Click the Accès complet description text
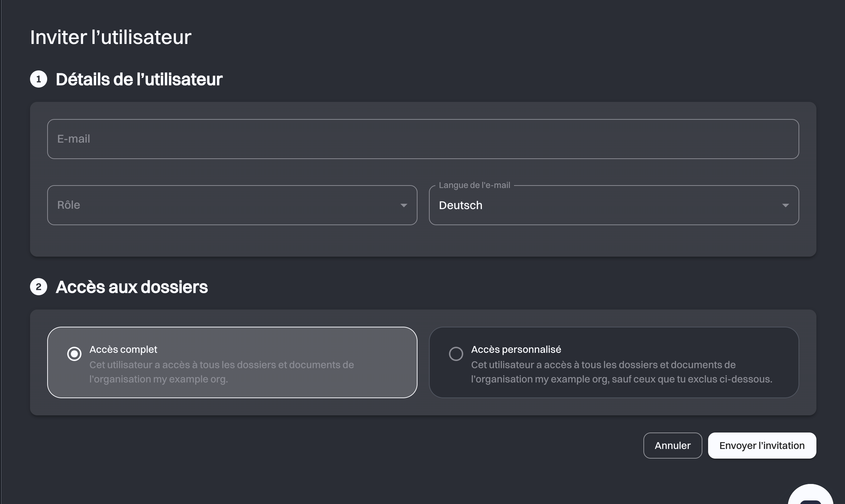The width and height of the screenshot is (845, 504). click(222, 372)
